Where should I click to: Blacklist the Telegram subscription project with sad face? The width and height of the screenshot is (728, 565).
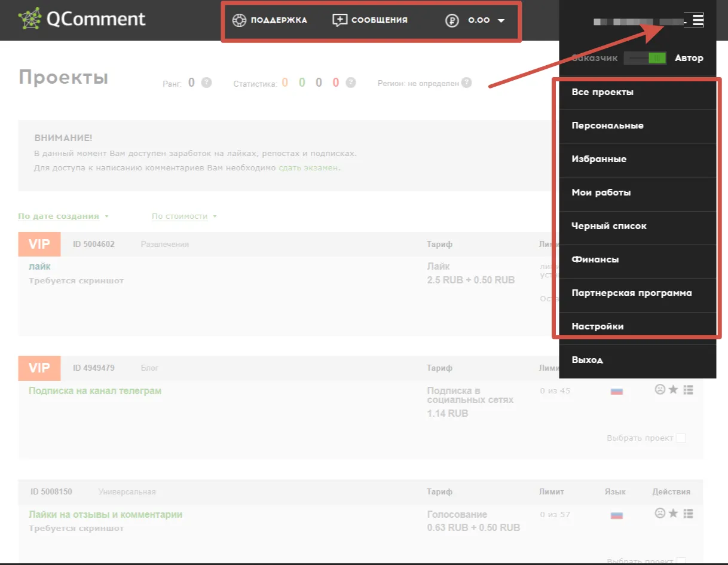[x=660, y=390]
